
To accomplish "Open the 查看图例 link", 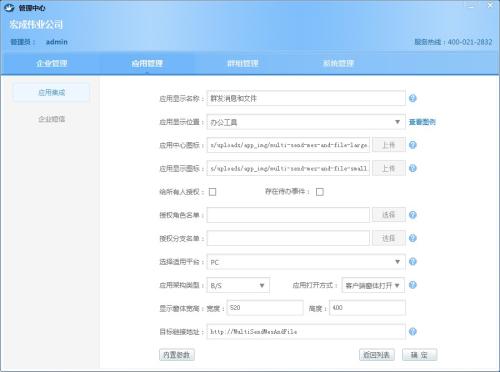I will (x=422, y=122).
